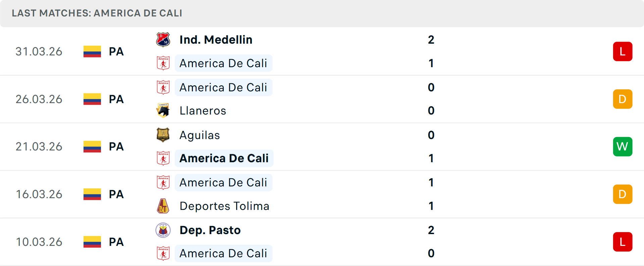The height and width of the screenshot is (266, 644).
Task: Select the 26.03.26 match row date
Action: (39, 99)
